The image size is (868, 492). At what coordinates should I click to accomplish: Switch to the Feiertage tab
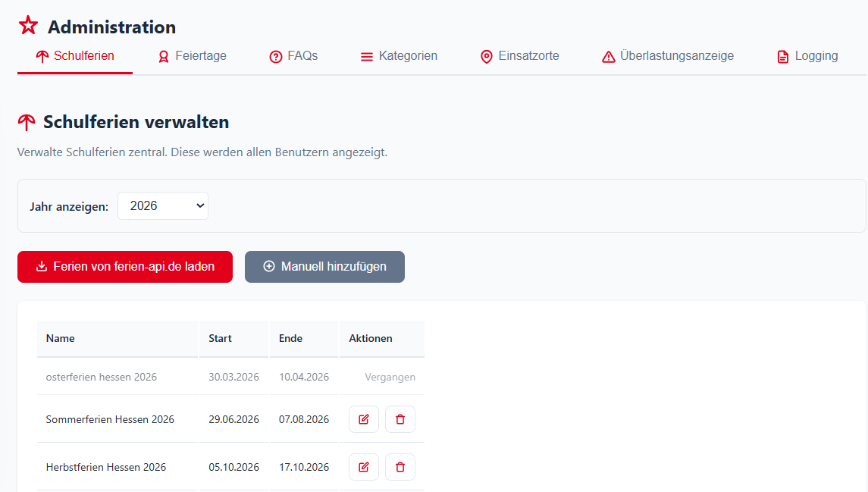click(x=192, y=56)
